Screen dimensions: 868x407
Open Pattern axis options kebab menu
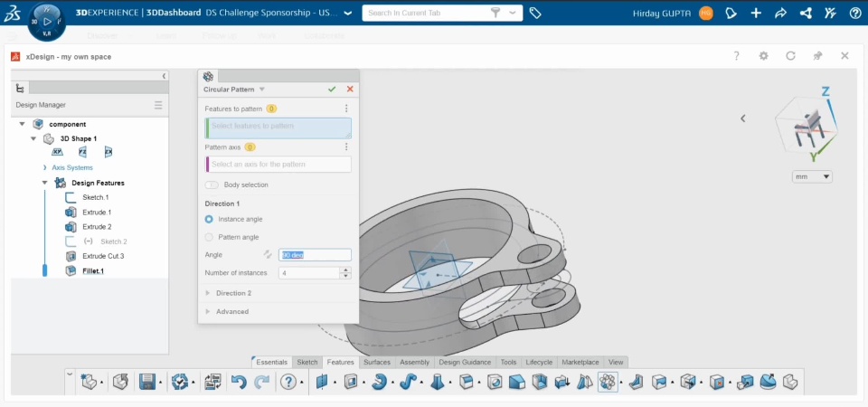coord(346,147)
